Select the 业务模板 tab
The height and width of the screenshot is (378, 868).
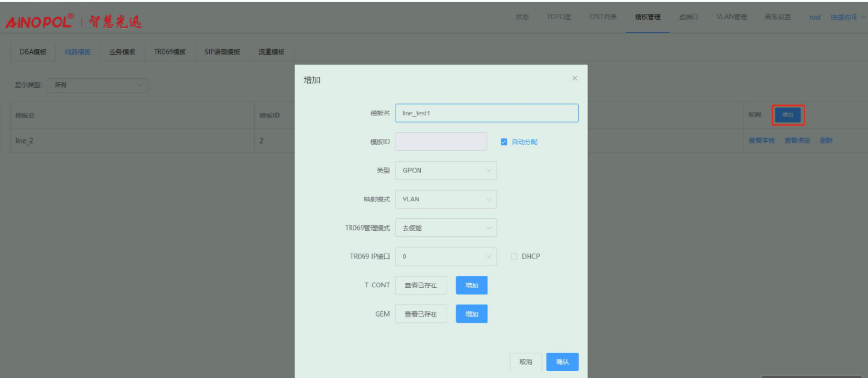click(122, 52)
